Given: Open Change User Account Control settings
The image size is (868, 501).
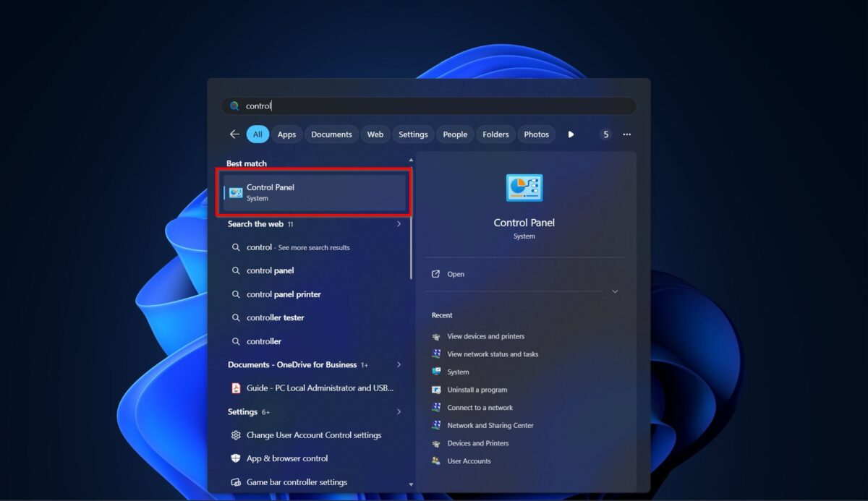Looking at the screenshot, I should (x=312, y=435).
